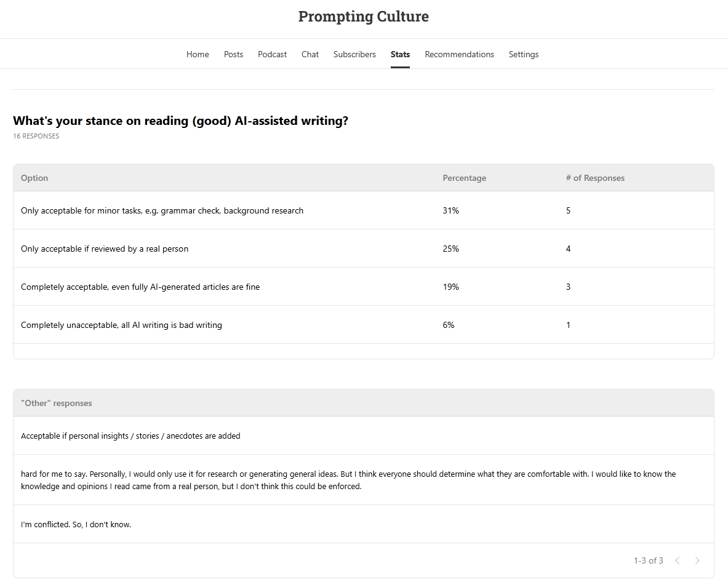The height and width of the screenshot is (582, 728).
Task: Click the Percentage column header
Action: pyautogui.click(x=464, y=178)
